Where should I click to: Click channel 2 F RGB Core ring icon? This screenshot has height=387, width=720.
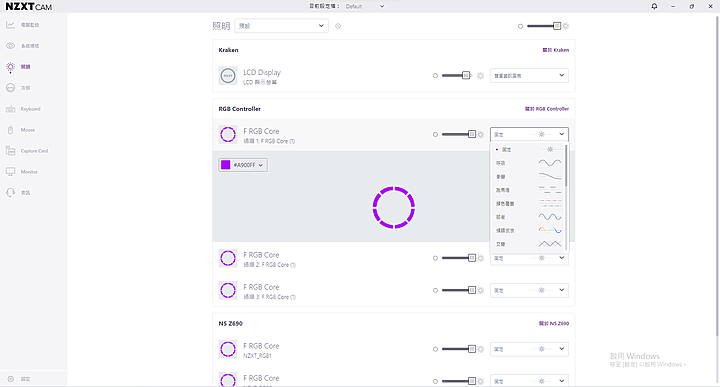pyautogui.click(x=228, y=258)
